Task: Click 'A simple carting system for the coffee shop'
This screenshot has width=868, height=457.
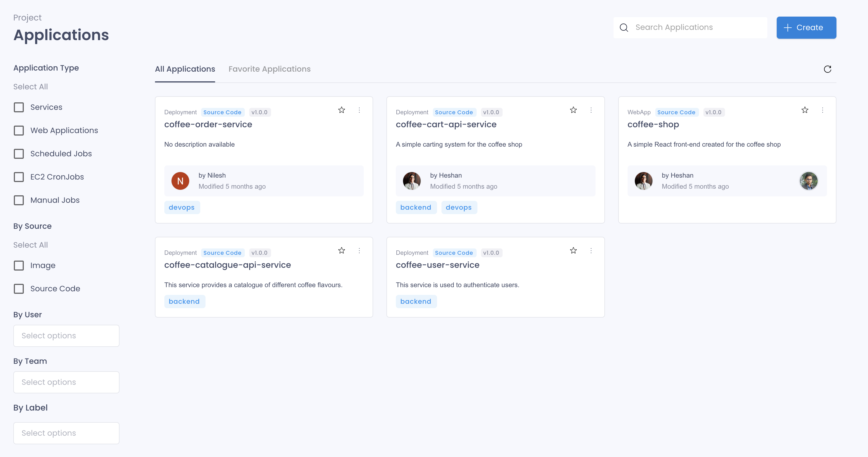Action: tap(459, 145)
